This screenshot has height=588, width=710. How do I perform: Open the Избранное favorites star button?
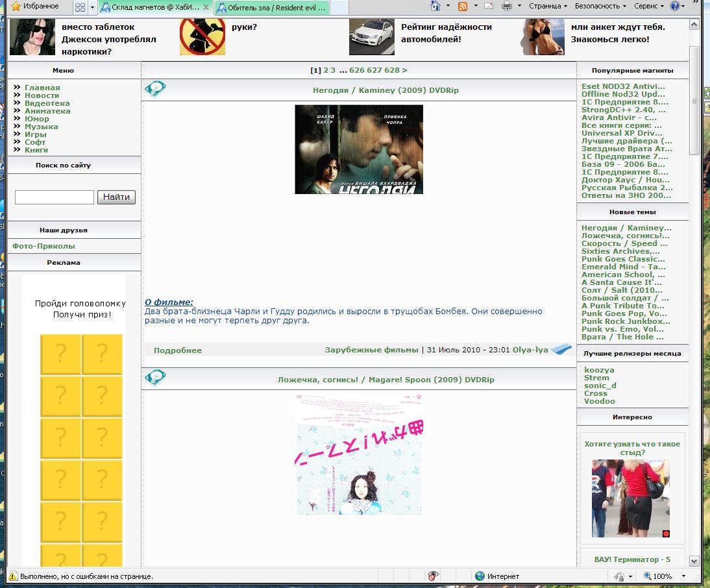coord(35,6)
